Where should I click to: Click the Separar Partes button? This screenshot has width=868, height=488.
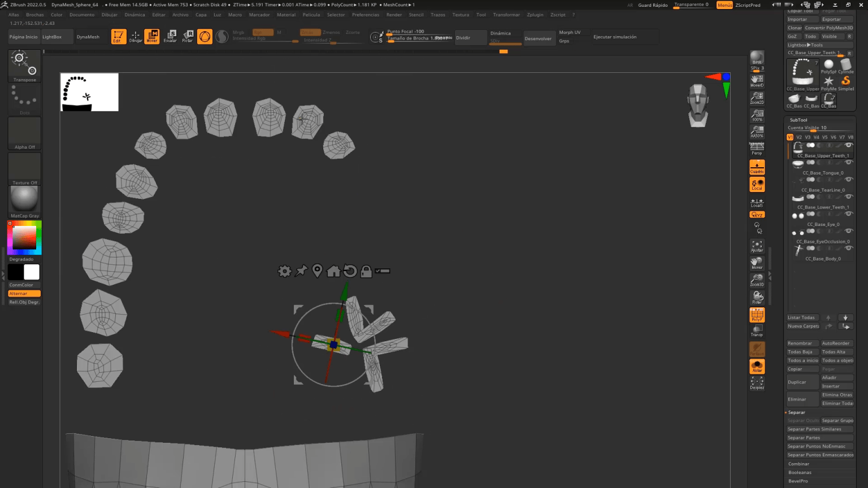click(x=819, y=438)
